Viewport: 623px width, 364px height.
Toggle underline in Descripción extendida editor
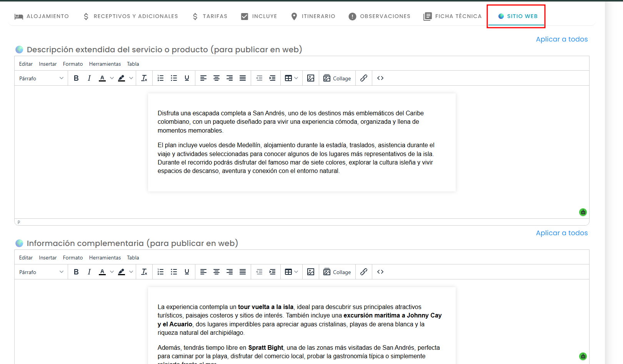point(187,78)
